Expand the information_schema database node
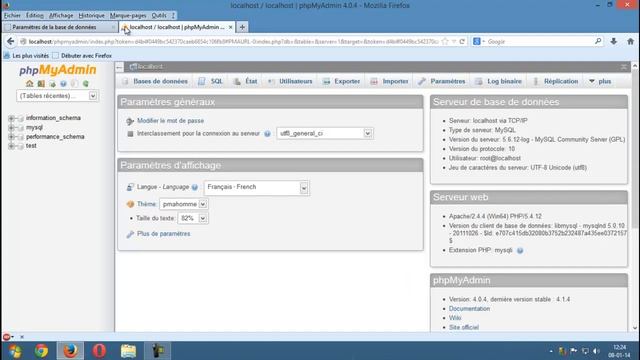This screenshot has height=360, width=640. click(x=11, y=118)
